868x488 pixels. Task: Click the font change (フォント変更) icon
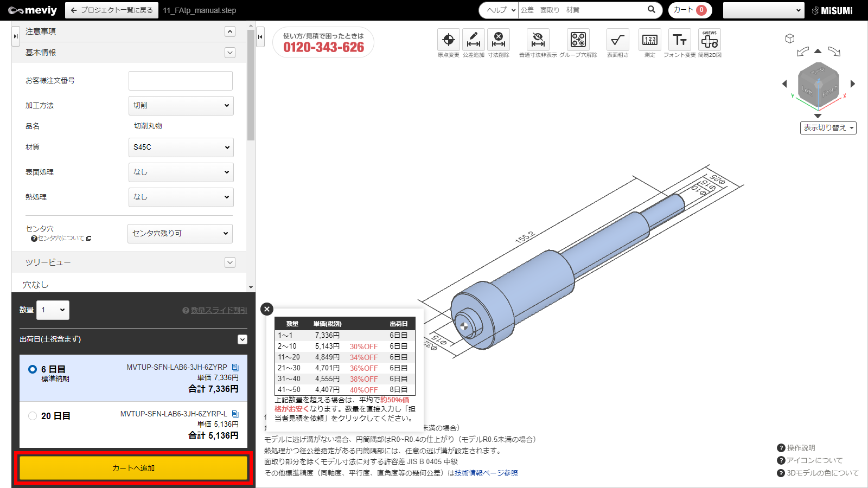[x=679, y=40]
